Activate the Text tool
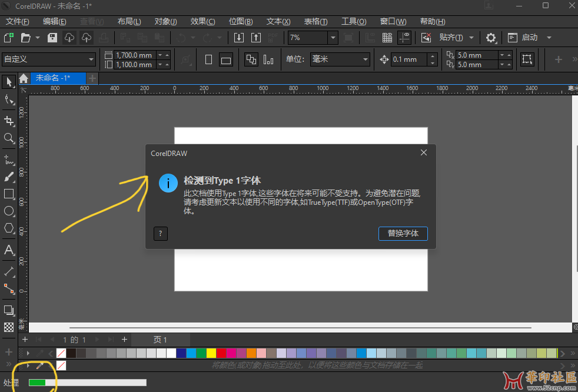The image size is (578, 392). pyautogui.click(x=9, y=250)
